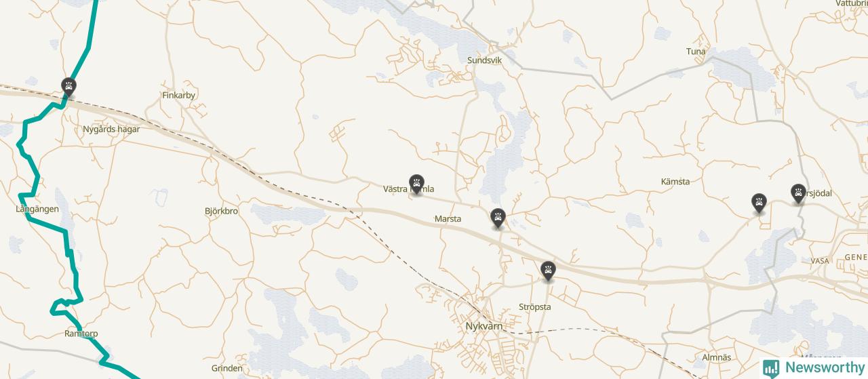Image resolution: width=868 pixels, height=379 pixels.
Task: Select the Almnäs place label
Action: (717, 357)
